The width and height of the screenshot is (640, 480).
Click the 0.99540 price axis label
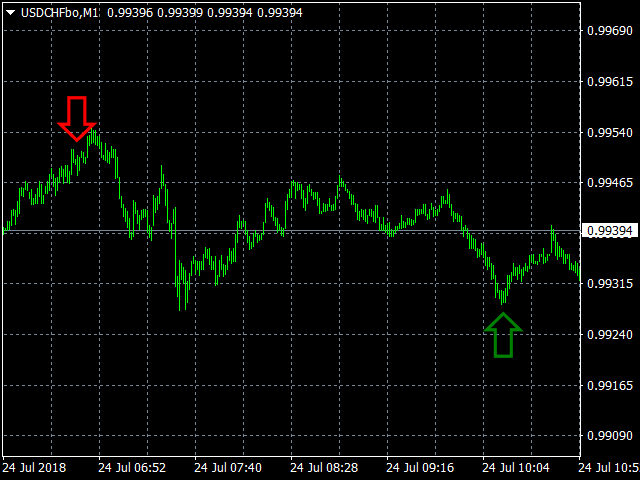coord(610,133)
